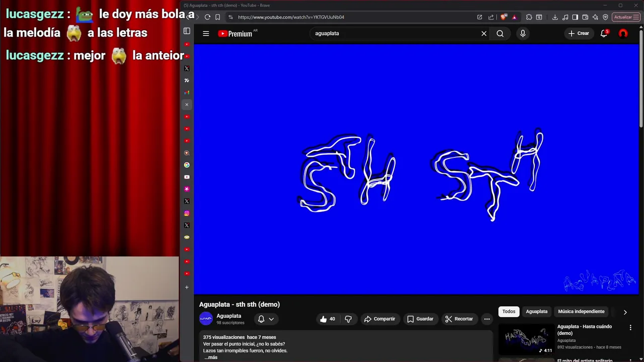Open custom link pen icon in address bar

point(479,17)
